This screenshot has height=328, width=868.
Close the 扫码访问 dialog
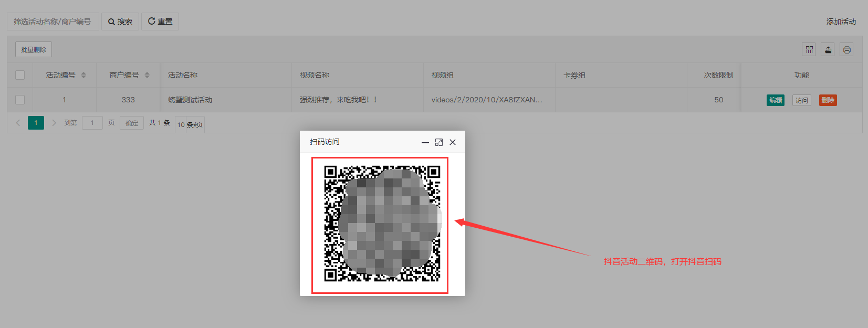tap(453, 142)
